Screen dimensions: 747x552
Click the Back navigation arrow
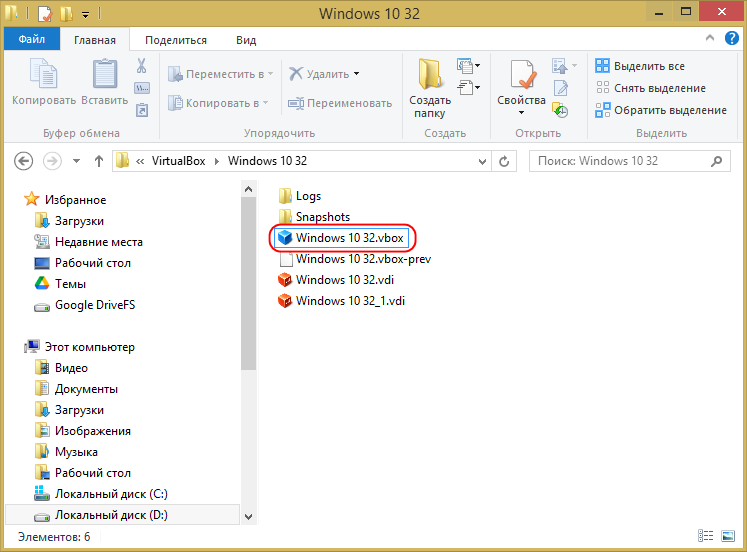[23, 161]
